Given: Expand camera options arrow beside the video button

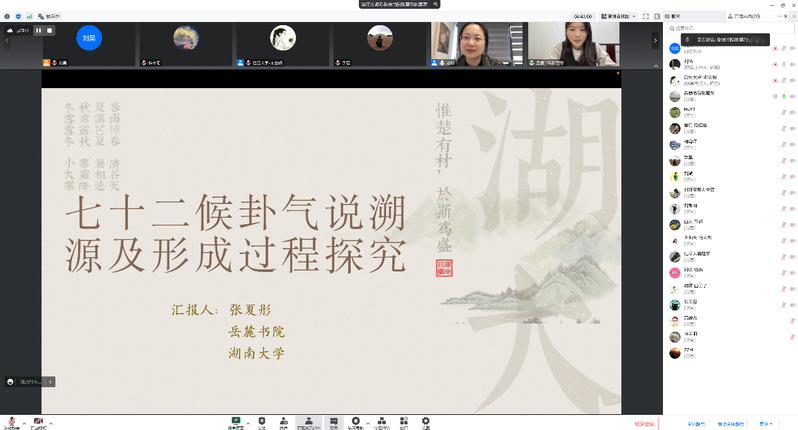Looking at the screenshot, I should pos(52,422).
